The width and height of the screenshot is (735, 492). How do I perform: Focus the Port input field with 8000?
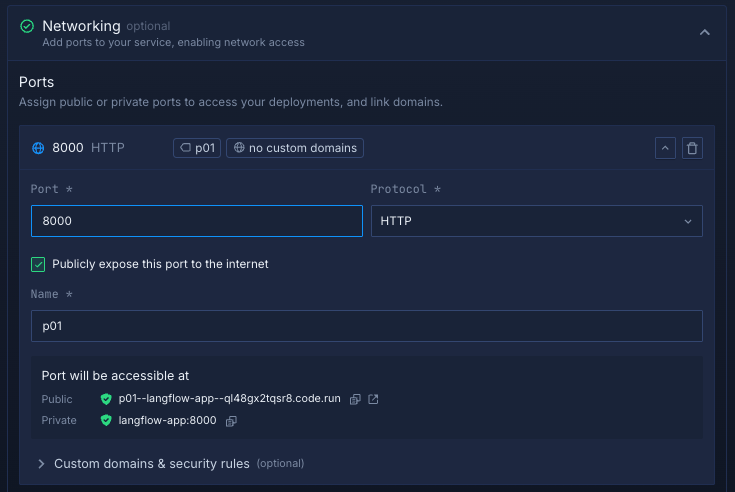point(196,221)
